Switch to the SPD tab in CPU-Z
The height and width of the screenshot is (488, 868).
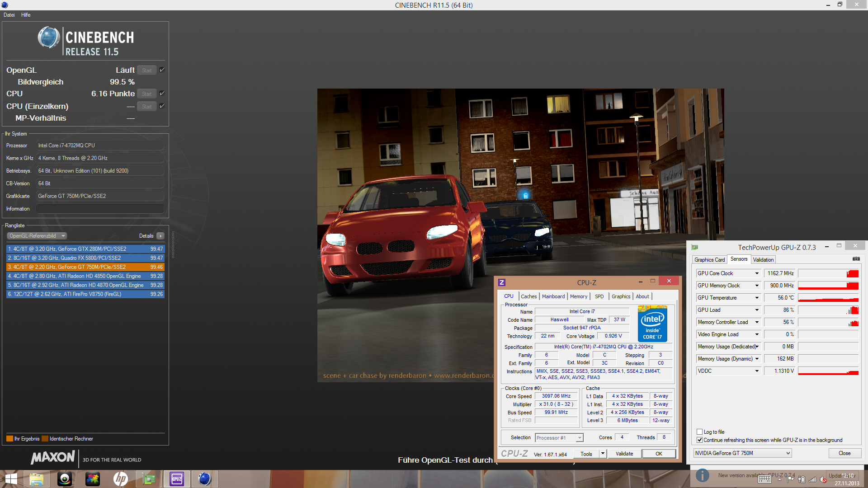pyautogui.click(x=599, y=296)
